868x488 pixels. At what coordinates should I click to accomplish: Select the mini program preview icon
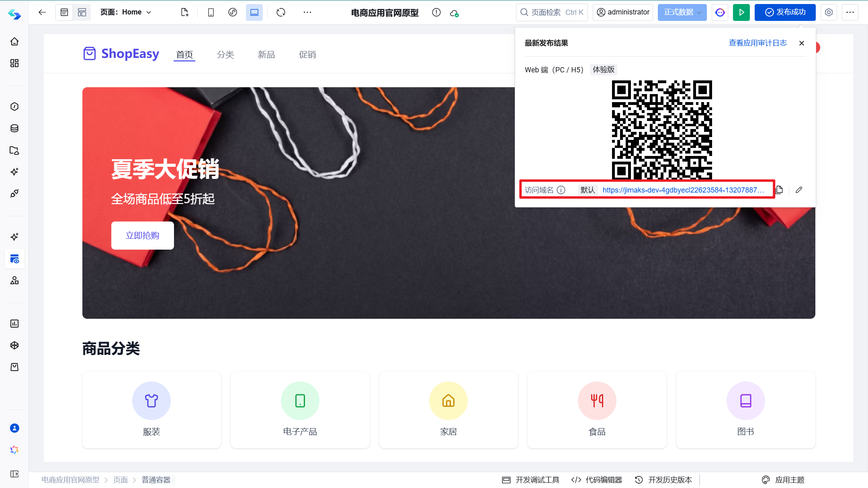point(233,12)
